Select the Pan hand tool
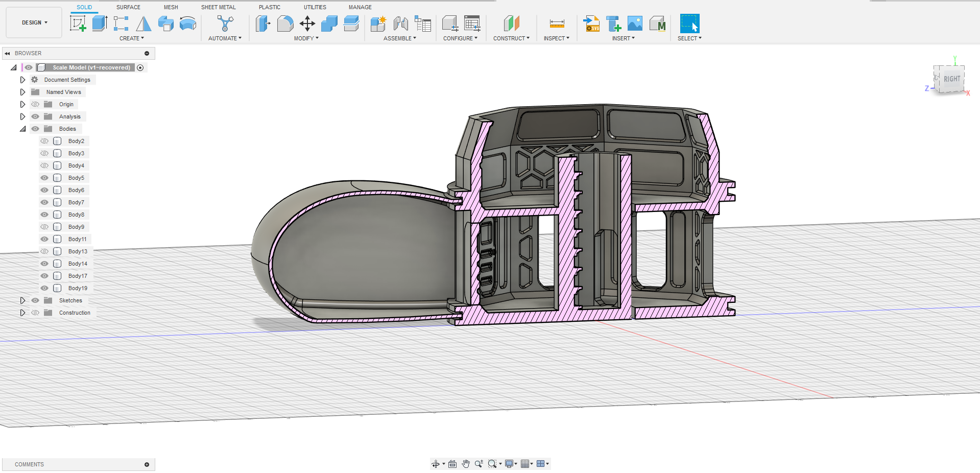Viewport: 980px width, 473px height. tap(466, 464)
